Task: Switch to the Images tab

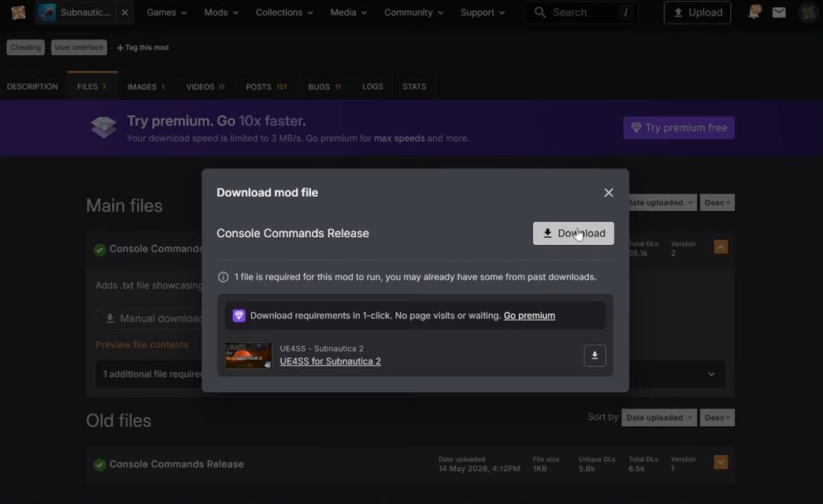Action: coord(146,86)
